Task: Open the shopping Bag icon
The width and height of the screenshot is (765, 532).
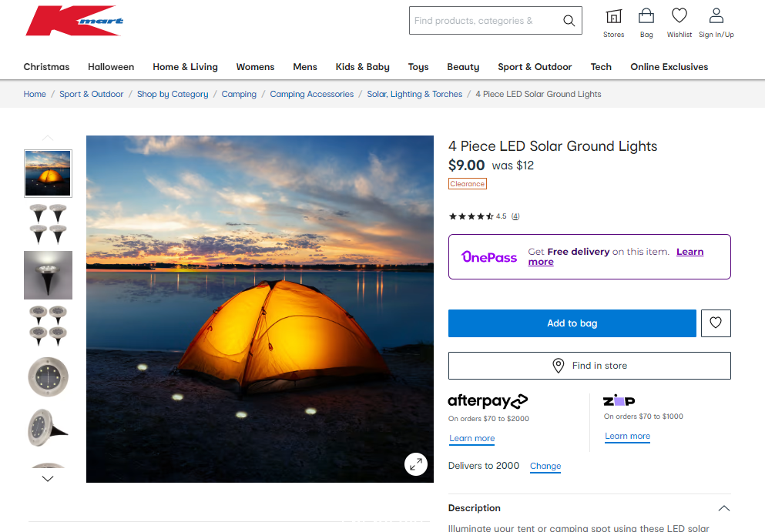Action: point(646,16)
